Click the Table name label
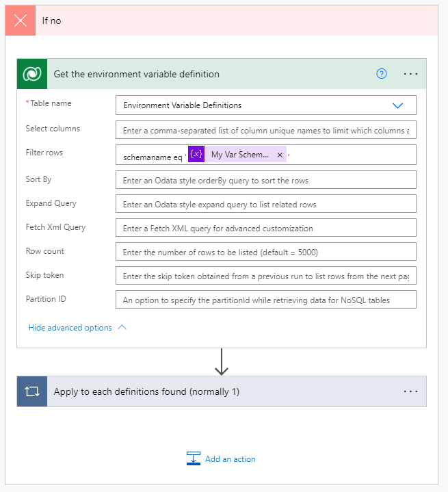The width and height of the screenshot is (448, 492). [x=51, y=103]
